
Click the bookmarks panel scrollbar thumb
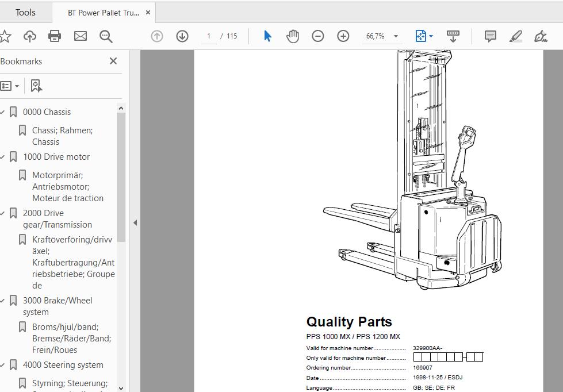(121, 178)
